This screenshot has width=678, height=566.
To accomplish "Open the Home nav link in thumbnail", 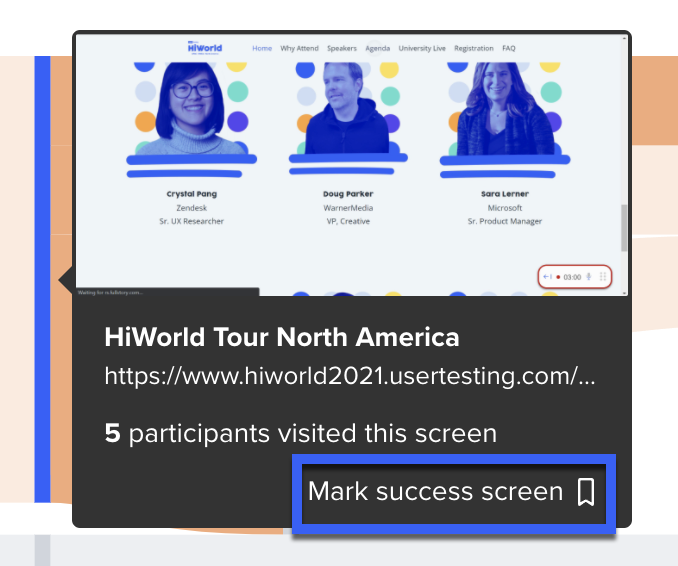I will pyautogui.click(x=262, y=48).
